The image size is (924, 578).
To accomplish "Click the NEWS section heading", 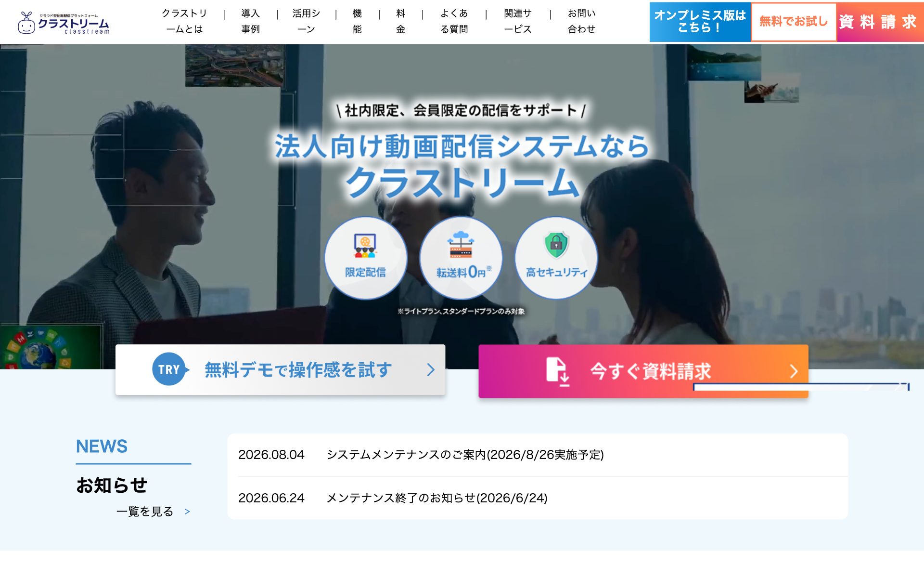I will (x=102, y=447).
